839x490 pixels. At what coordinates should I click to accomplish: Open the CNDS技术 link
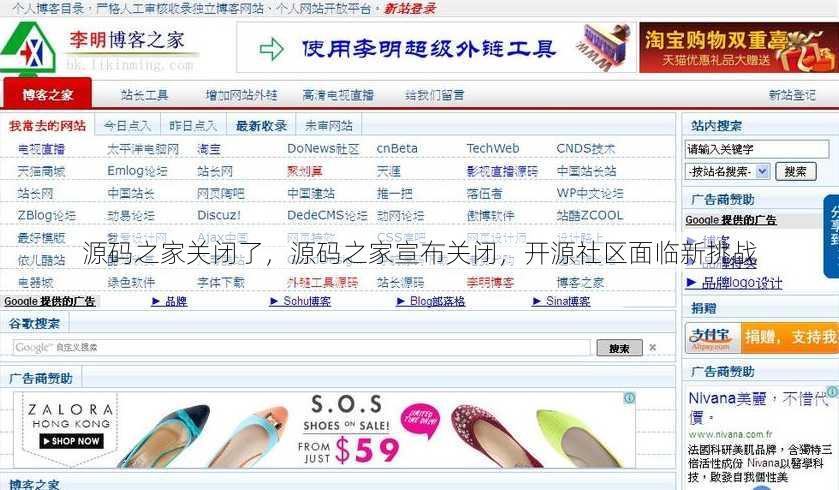point(586,149)
